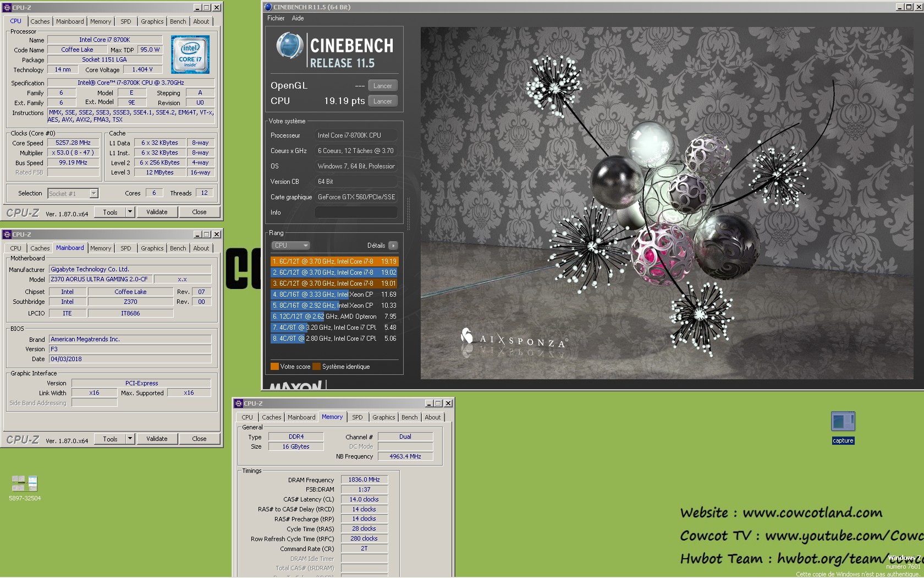Image resolution: width=924 pixels, height=578 pixels.
Task: Open Graphics tab in Memory CPU-Z window
Action: (383, 417)
